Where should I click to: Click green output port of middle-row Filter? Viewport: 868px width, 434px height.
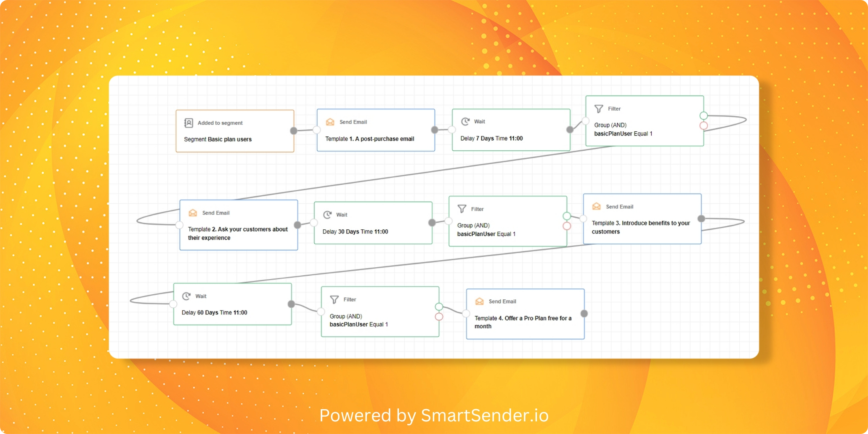tap(567, 216)
